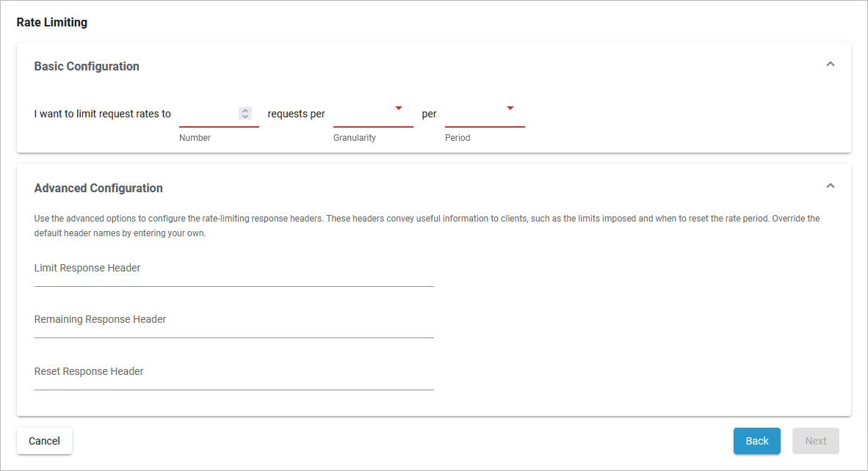Click the disabled Next button
The image size is (868, 471).
click(815, 441)
